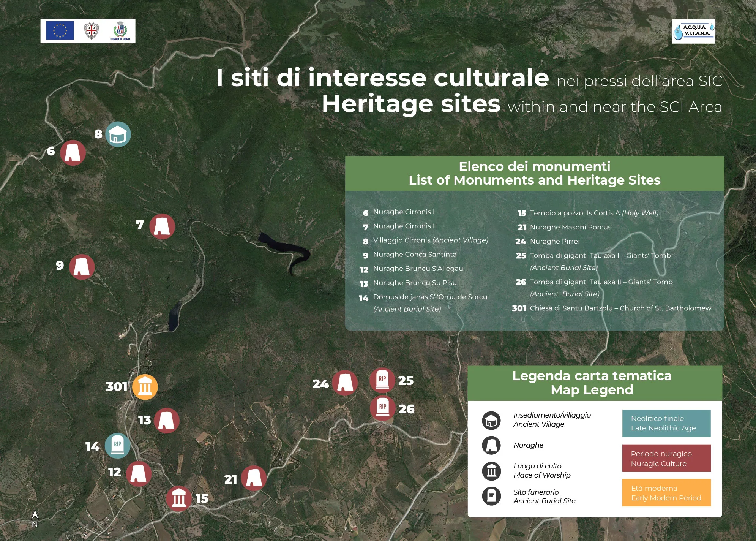Click the Place of Worship legend icon
This screenshot has width=756, height=541.
click(491, 471)
